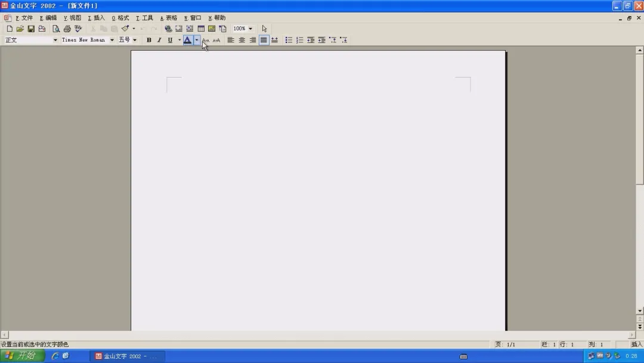644x363 pixels.
Task: Select the arrow pointer tool
Action: pos(264,29)
